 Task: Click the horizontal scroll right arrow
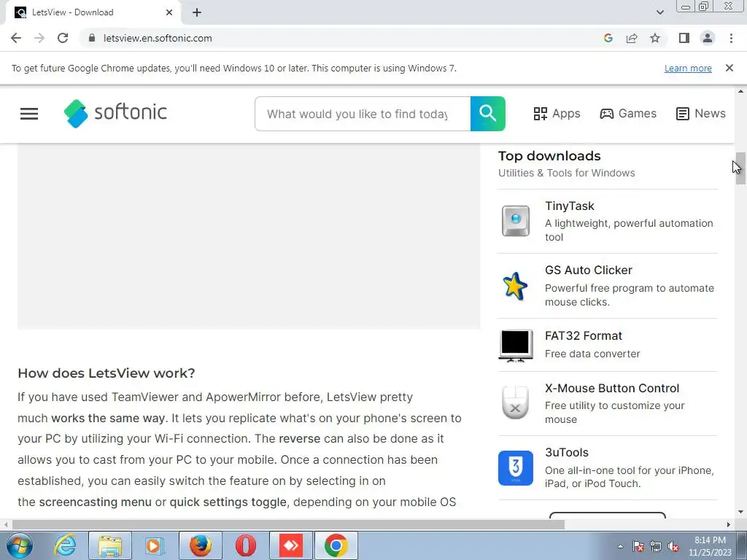(x=729, y=525)
